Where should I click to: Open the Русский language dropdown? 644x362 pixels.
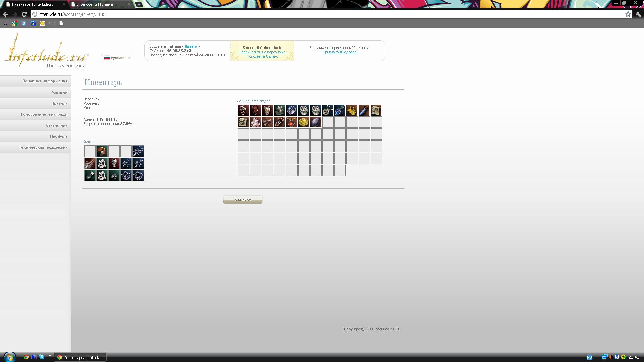coord(117,58)
